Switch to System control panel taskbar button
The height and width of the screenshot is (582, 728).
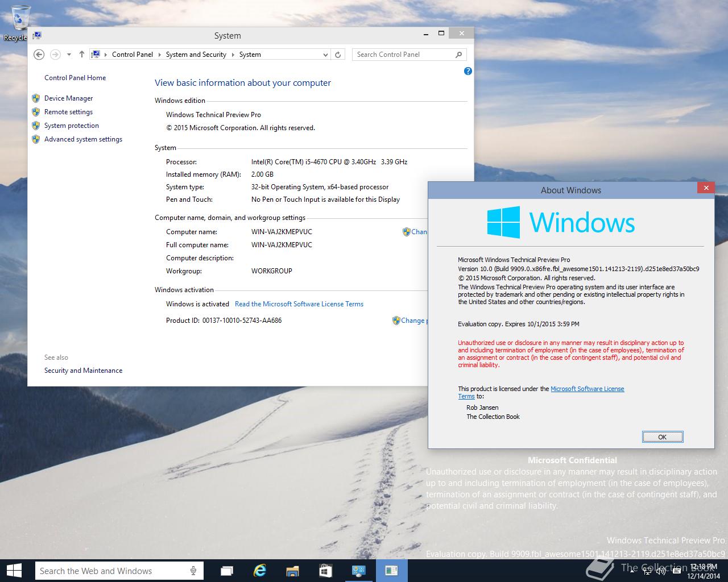pos(358,571)
